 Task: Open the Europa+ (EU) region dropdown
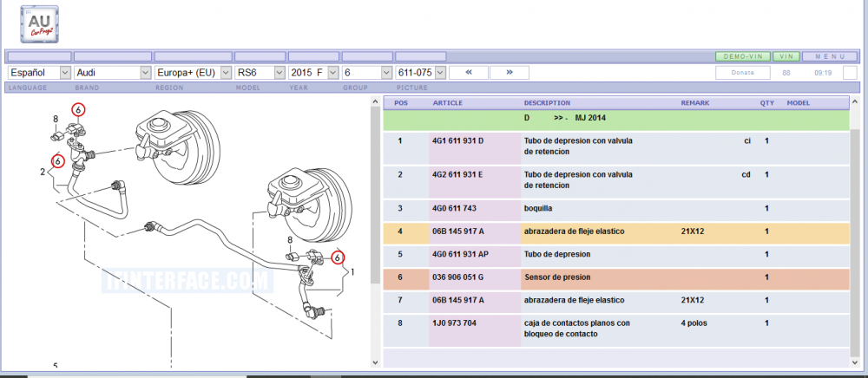[194, 73]
